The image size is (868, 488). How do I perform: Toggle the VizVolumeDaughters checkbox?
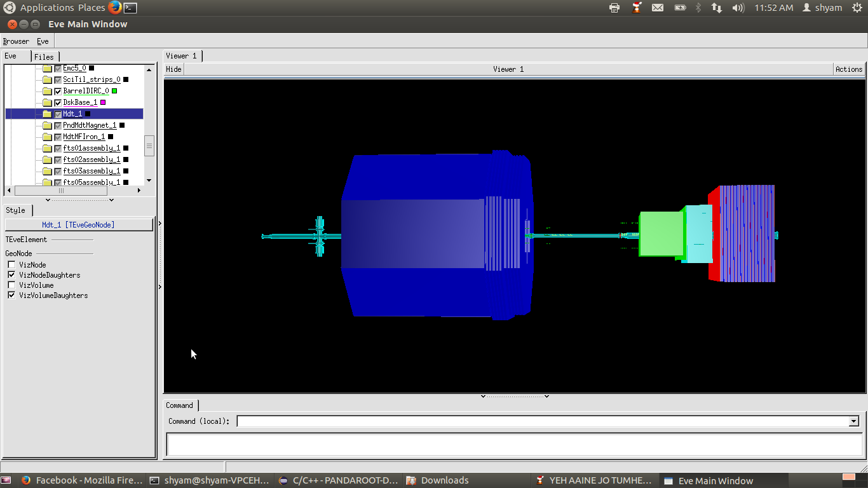coord(11,295)
